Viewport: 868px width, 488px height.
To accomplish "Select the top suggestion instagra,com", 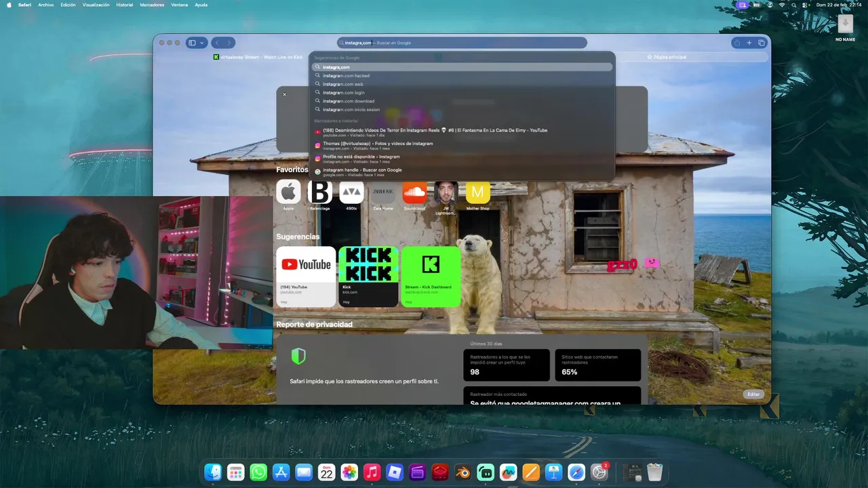I will pyautogui.click(x=462, y=67).
